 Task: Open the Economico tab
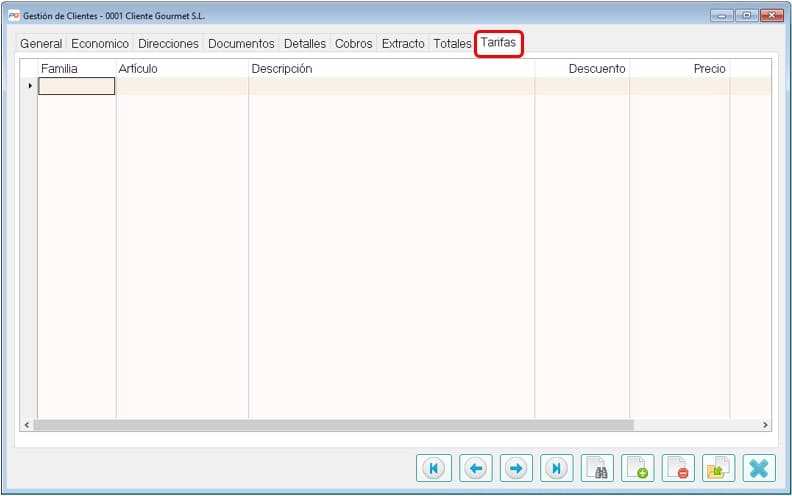point(100,43)
